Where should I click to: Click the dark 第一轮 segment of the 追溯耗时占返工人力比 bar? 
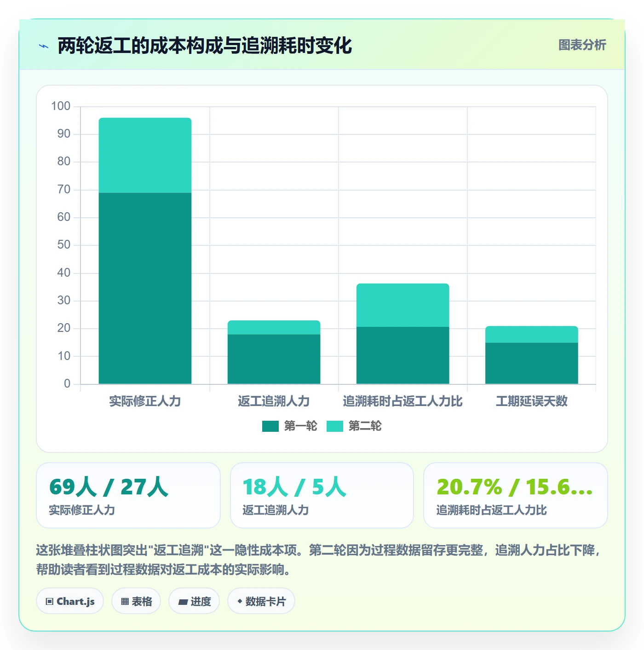tap(402, 355)
